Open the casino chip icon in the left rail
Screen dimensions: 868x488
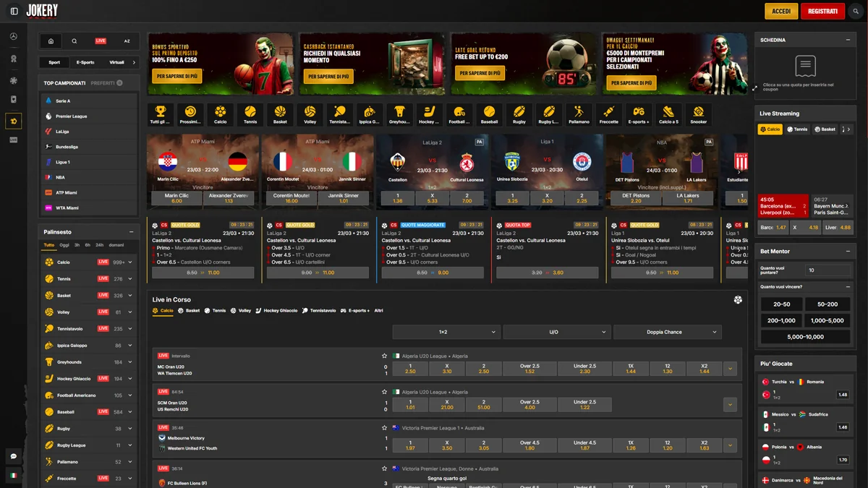click(13, 80)
